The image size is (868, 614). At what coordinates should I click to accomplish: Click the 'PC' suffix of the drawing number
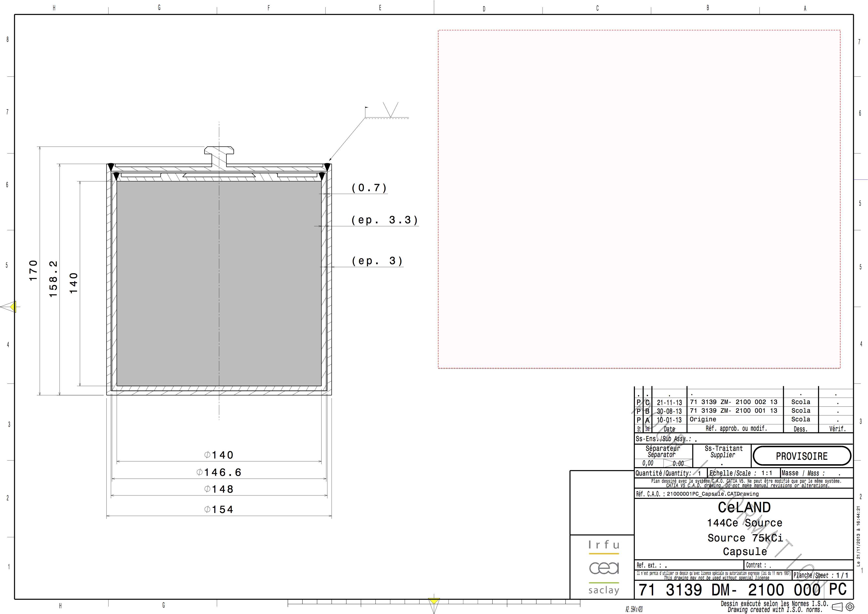click(x=838, y=589)
